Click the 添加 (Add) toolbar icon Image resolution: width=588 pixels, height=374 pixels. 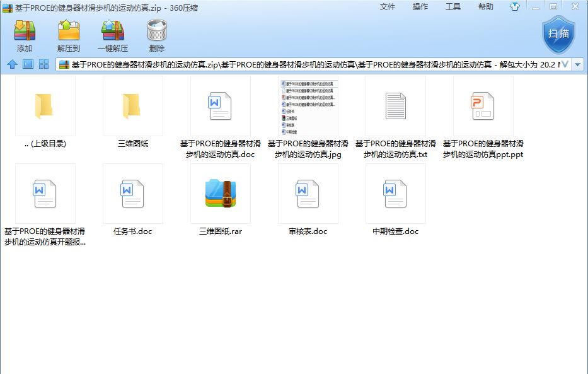[x=25, y=31]
